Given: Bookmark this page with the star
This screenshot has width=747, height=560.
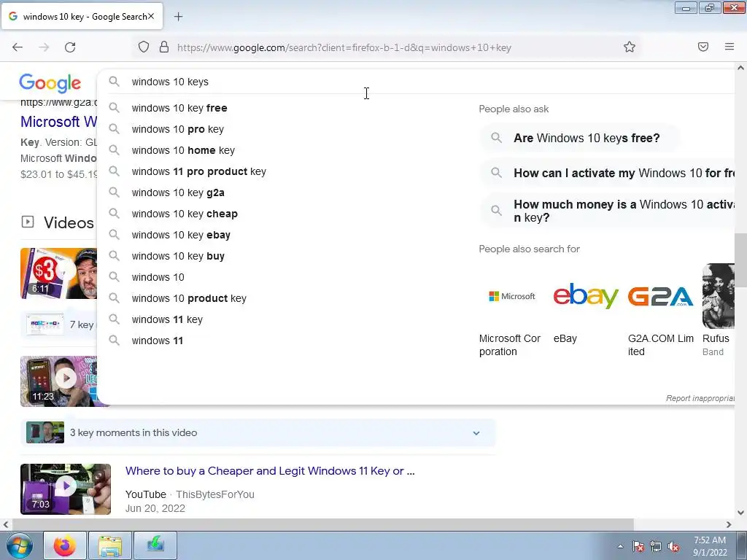Looking at the screenshot, I should pos(630,47).
